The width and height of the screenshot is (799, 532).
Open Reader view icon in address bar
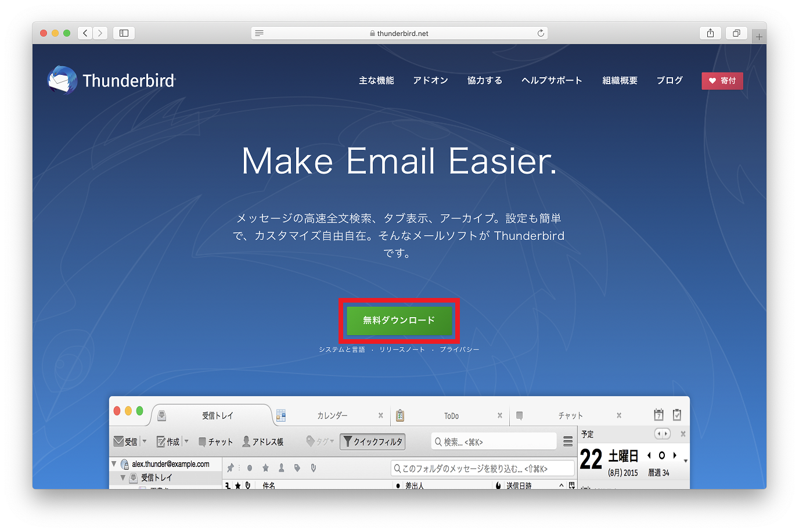(260, 33)
